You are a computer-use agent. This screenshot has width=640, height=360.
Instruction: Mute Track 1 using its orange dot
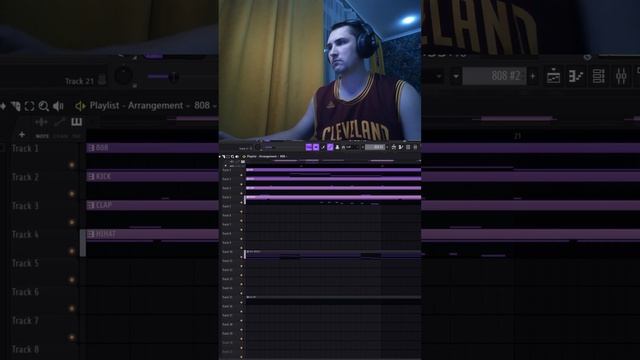[x=72, y=165]
